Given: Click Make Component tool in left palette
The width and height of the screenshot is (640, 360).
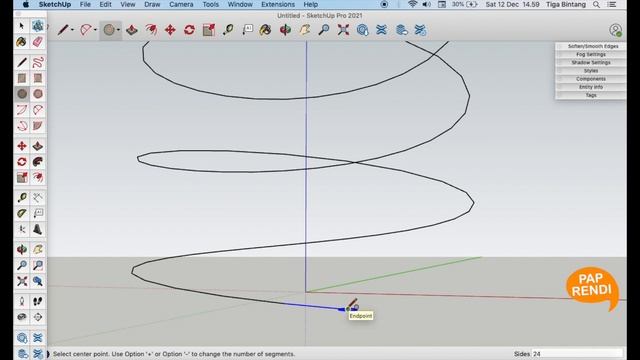Looking at the screenshot, I should (x=38, y=26).
